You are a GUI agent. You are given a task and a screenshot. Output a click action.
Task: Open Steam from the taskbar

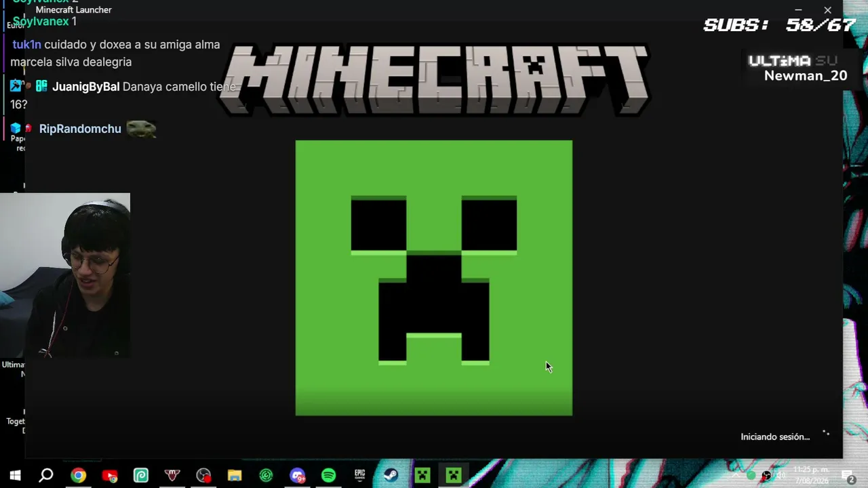coord(391,475)
